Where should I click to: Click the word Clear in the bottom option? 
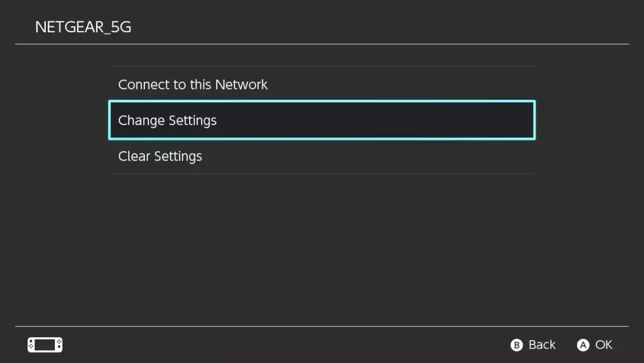point(134,156)
